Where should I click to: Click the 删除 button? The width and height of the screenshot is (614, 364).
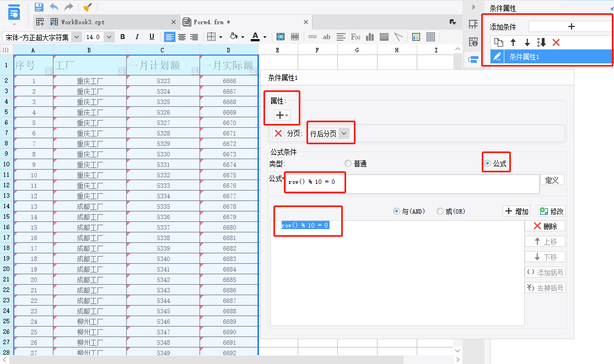click(x=545, y=226)
